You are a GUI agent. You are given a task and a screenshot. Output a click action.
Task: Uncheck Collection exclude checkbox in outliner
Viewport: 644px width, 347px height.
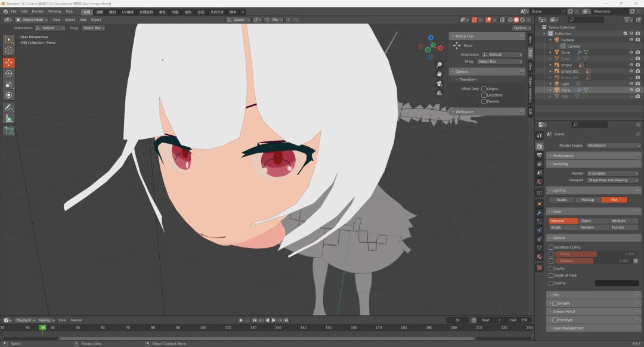tap(625, 33)
